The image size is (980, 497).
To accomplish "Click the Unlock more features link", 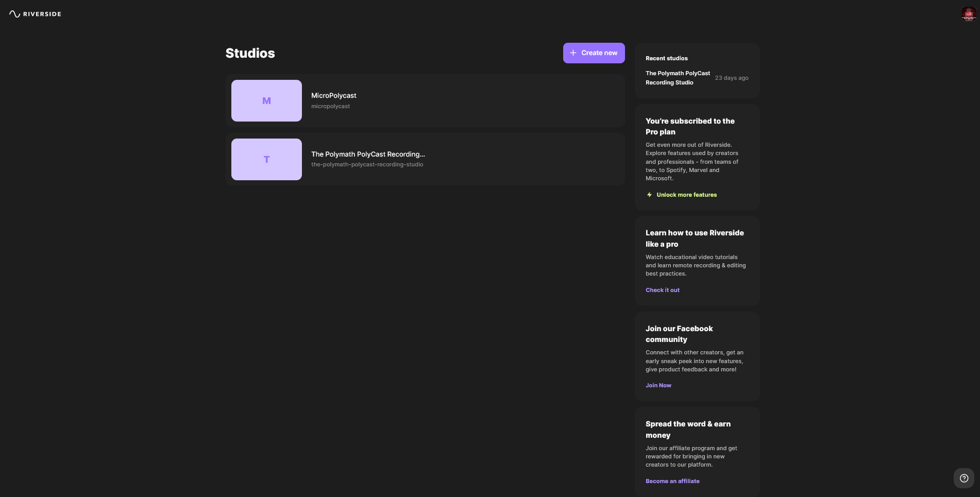I will click(x=686, y=195).
